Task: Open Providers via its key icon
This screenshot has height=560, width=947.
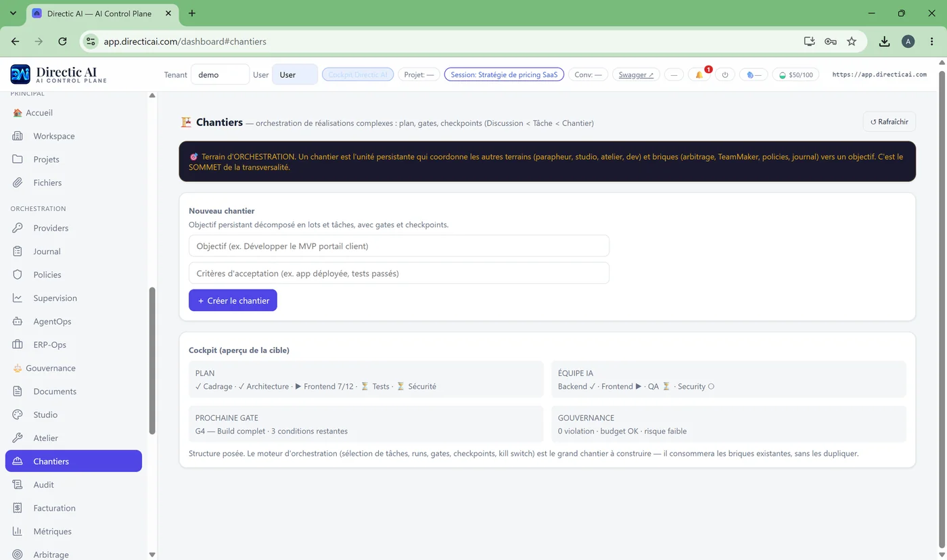Action: tap(18, 228)
